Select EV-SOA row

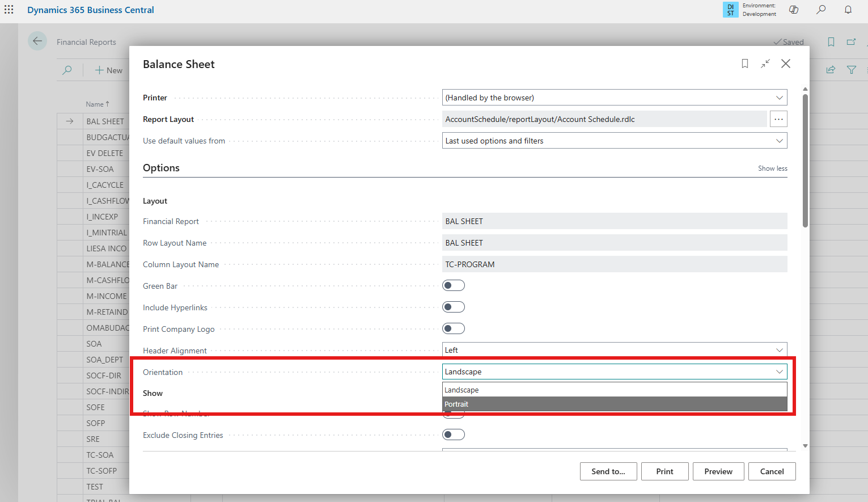click(100, 169)
